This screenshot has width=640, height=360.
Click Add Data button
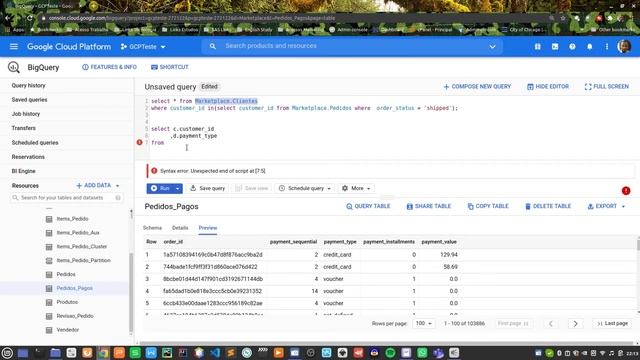[x=93, y=185]
